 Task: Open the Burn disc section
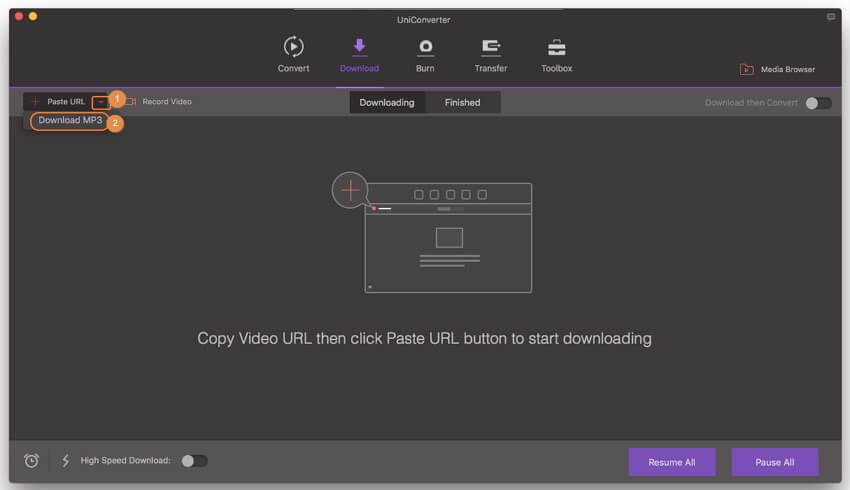click(425, 54)
